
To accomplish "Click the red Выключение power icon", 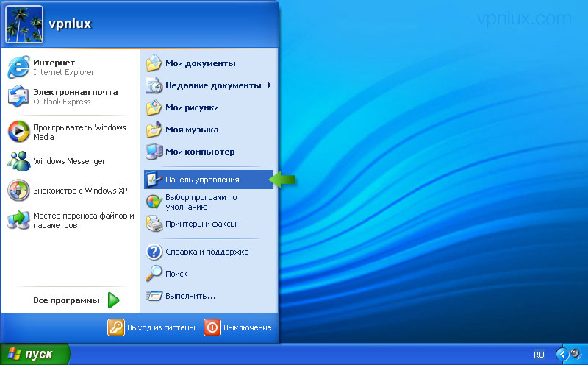I will 212,327.
